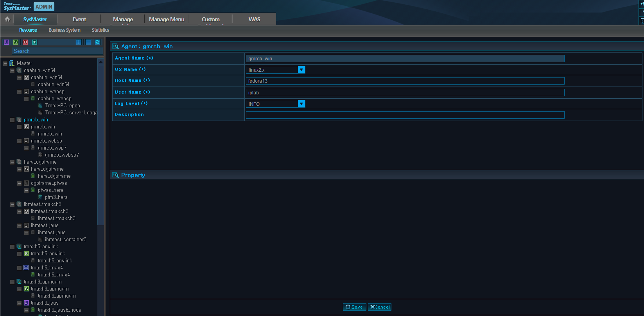Collapse the Master root node
The width and height of the screenshot is (644, 316).
coord(5,63)
